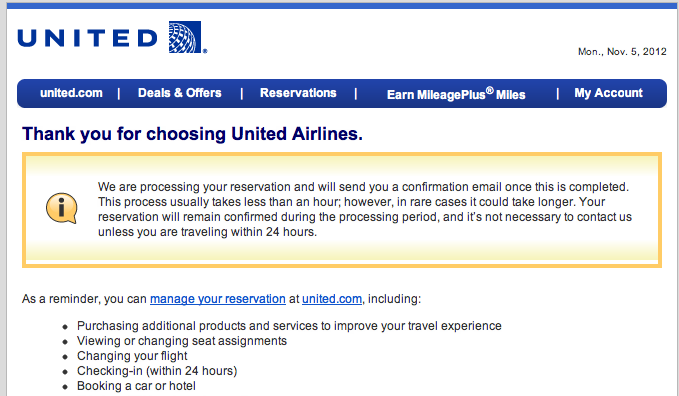The width and height of the screenshot is (679, 396).
Task: Click the blue strip atop the email
Action: 343,6
